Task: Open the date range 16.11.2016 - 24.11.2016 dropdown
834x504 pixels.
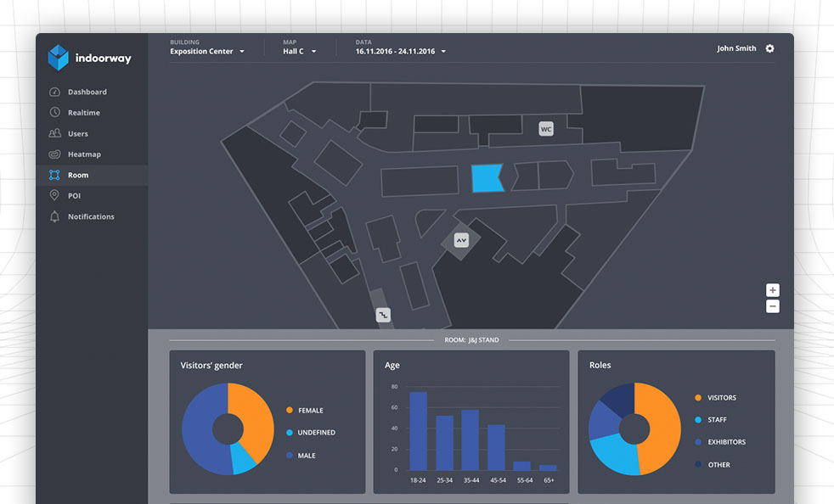Action: [401, 52]
